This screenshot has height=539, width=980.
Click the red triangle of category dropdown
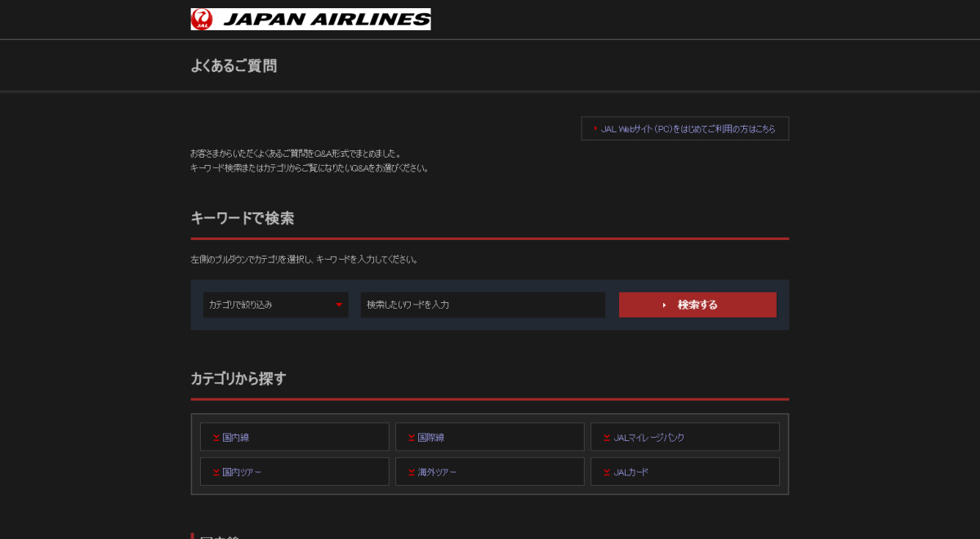pyautogui.click(x=339, y=305)
